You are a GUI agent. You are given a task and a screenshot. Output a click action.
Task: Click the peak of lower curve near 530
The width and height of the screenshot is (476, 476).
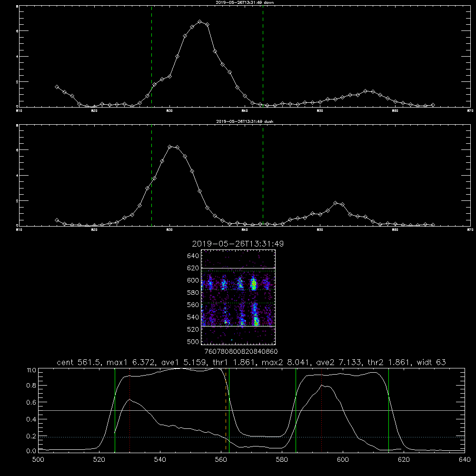tap(129, 399)
